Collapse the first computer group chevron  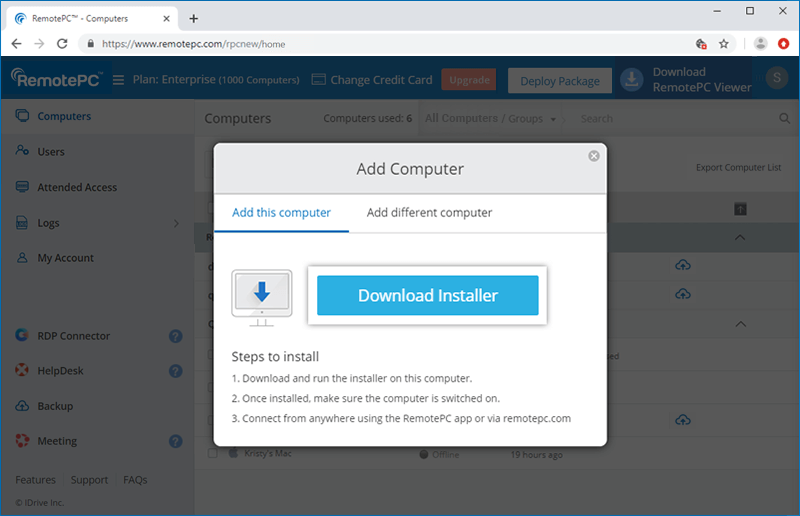point(740,237)
